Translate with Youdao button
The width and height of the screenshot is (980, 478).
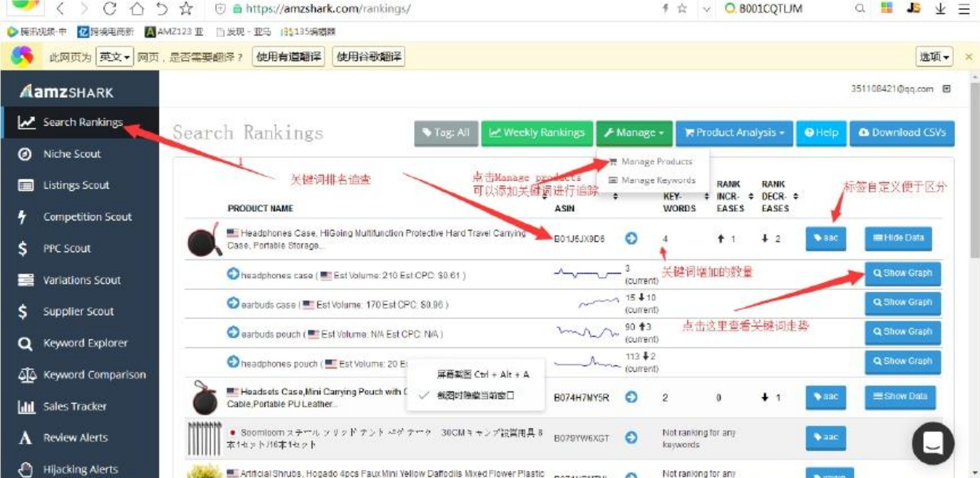pyautogui.click(x=289, y=57)
